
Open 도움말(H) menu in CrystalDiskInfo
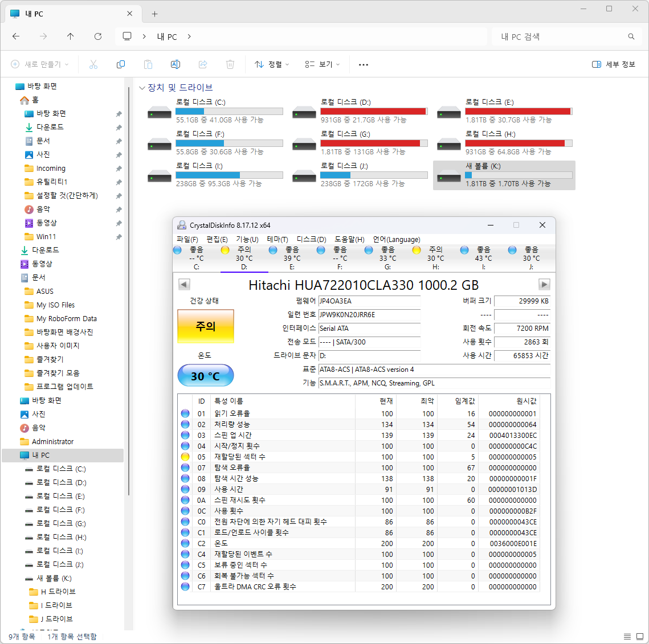[x=349, y=240]
